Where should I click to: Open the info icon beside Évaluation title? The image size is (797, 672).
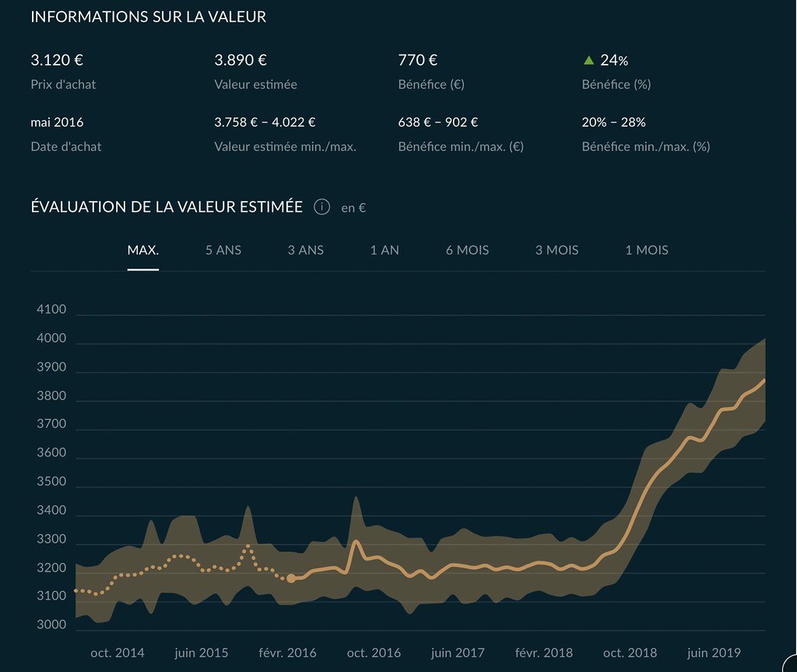tap(321, 207)
